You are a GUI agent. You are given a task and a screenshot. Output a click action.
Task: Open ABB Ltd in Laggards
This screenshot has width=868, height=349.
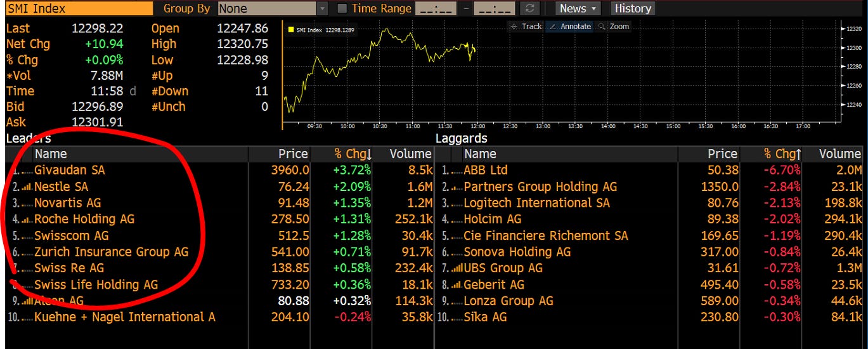tap(486, 170)
